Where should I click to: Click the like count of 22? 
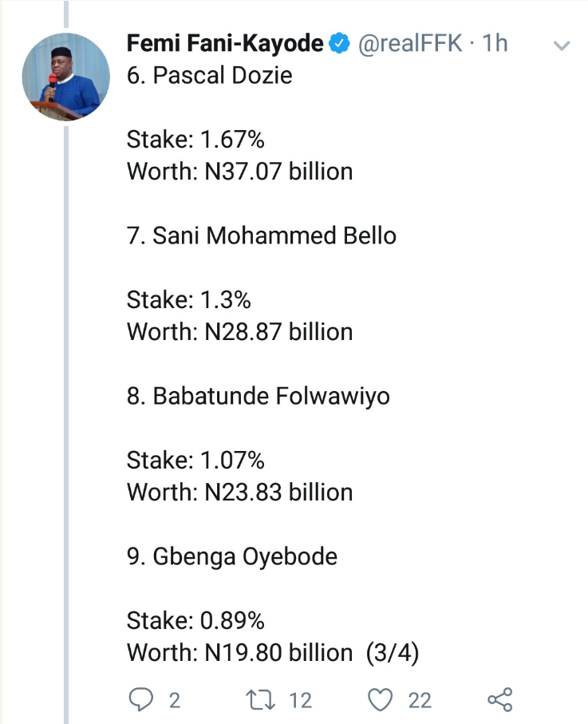(420, 701)
